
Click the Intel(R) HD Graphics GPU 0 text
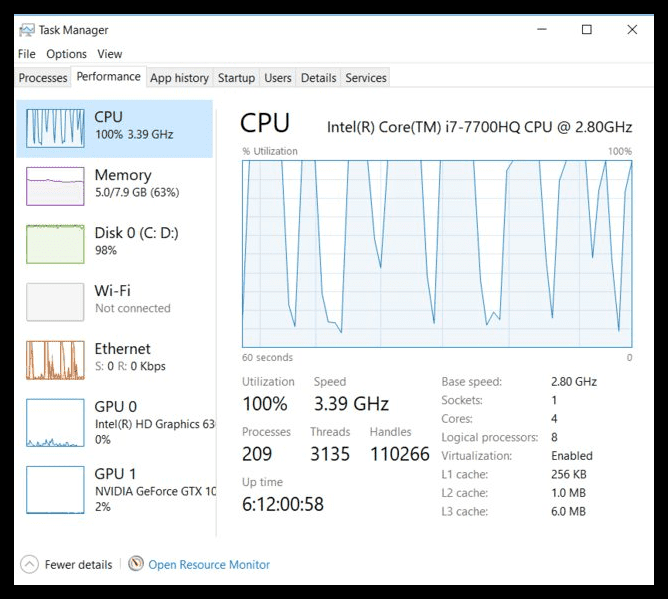click(x=155, y=424)
